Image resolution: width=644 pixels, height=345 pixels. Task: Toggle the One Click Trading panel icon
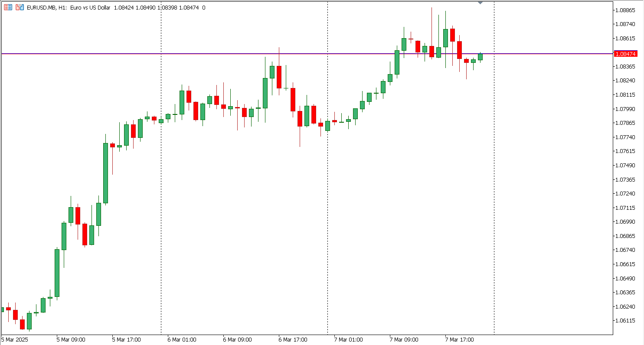(8, 7)
